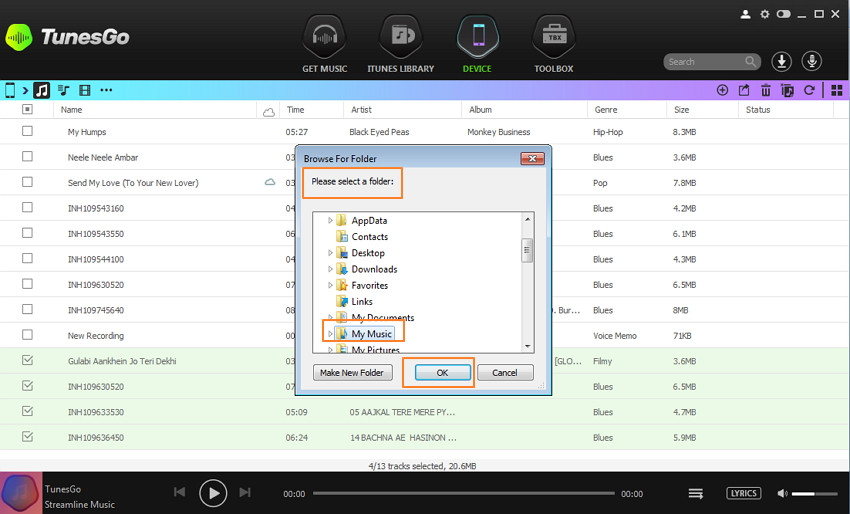Uncheck the INH109633530 track checkbox
Image resolution: width=850 pixels, height=514 pixels.
point(27,412)
